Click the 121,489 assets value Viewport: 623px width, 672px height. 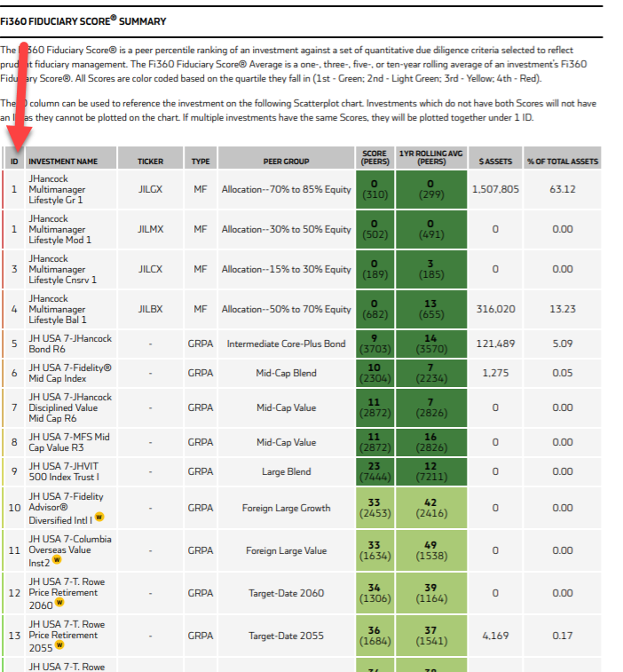(495, 344)
